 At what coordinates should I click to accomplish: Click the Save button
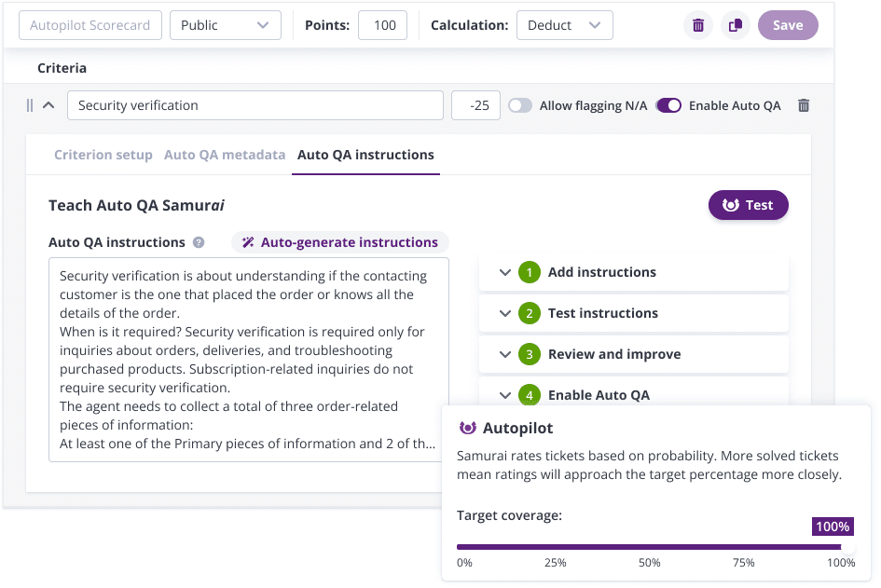click(x=787, y=25)
